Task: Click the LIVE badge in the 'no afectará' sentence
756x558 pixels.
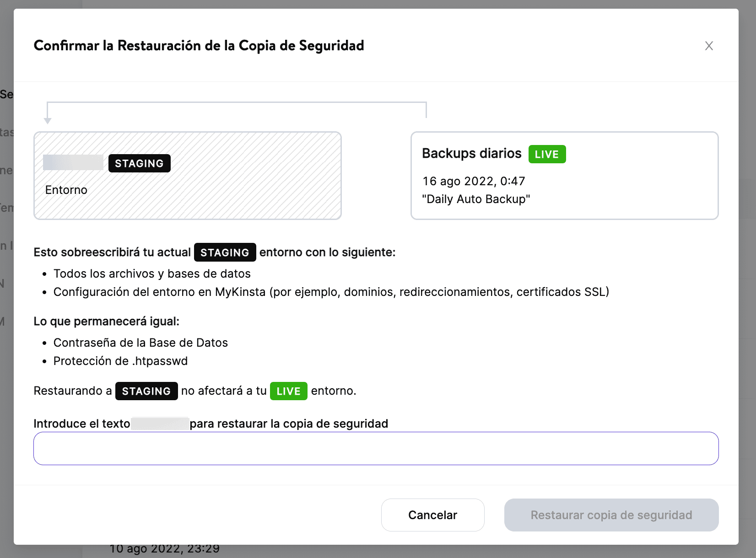Action: pyautogui.click(x=288, y=391)
